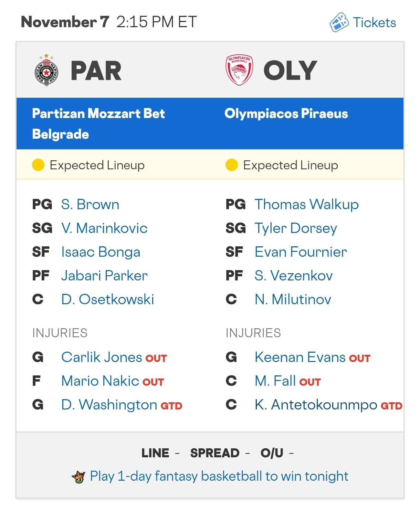Screen dimensions: 420x512
Task: Click the ticket stub icon
Action: (339, 22)
